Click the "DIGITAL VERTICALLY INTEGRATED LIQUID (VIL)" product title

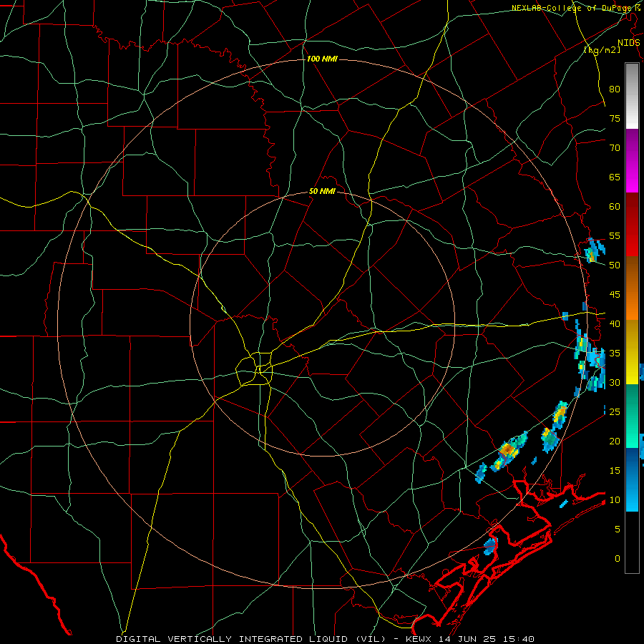pos(251,639)
